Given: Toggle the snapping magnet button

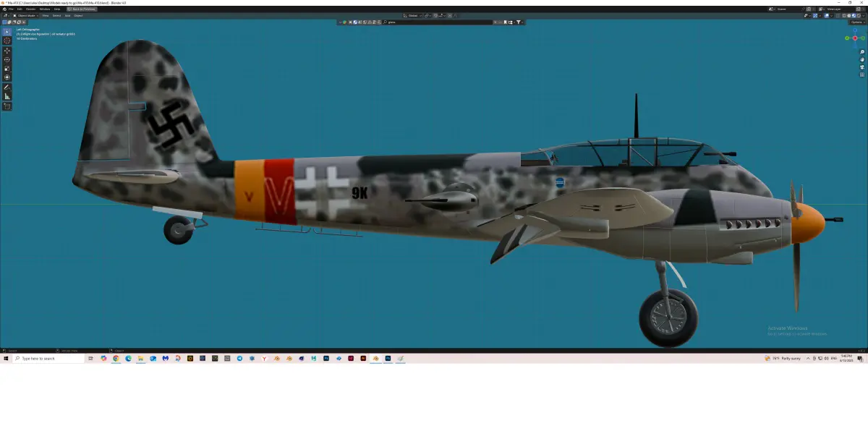Looking at the screenshot, I should [x=435, y=15].
